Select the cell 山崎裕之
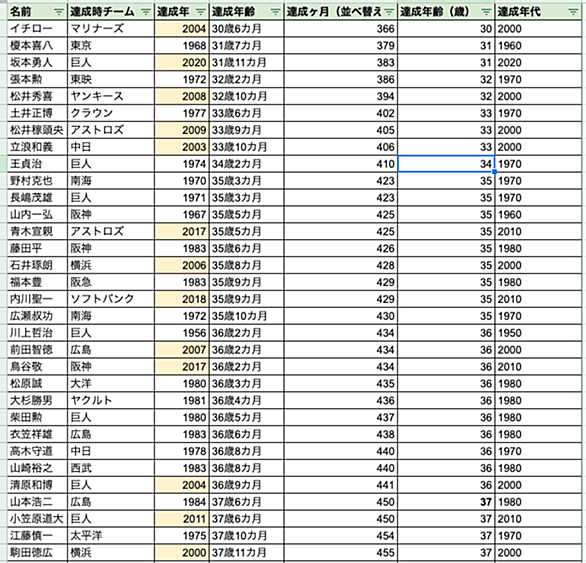The height and width of the screenshot is (563, 586). [x=37, y=468]
